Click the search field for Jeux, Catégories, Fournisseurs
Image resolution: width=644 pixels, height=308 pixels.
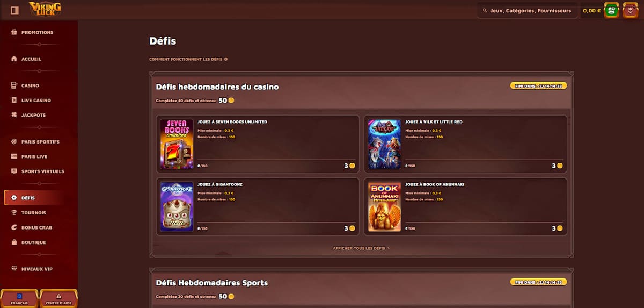[528, 10]
